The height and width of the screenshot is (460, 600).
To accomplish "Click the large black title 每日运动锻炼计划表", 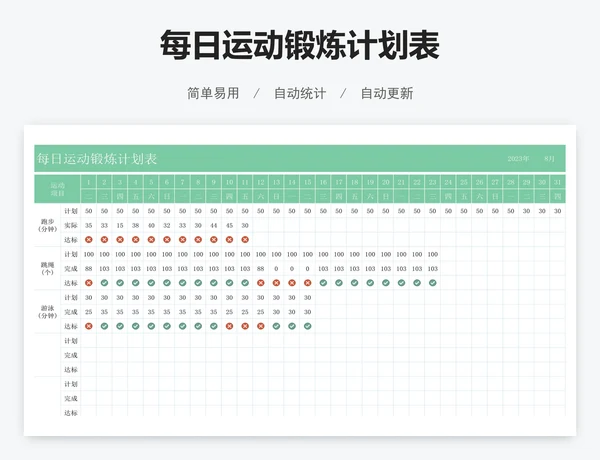I will (x=300, y=45).
